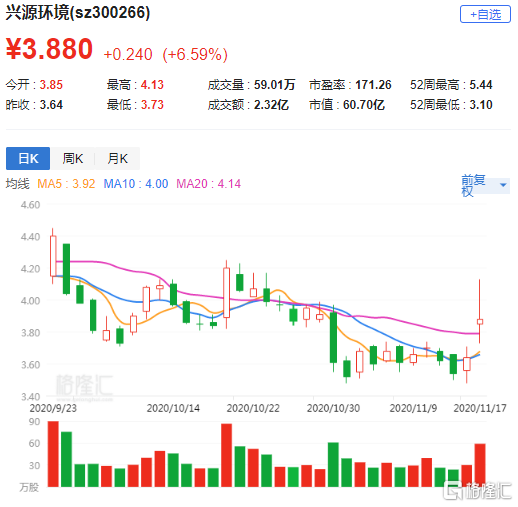Switch to 日K daily chart tab
The image size is (518, 507).
28,158
